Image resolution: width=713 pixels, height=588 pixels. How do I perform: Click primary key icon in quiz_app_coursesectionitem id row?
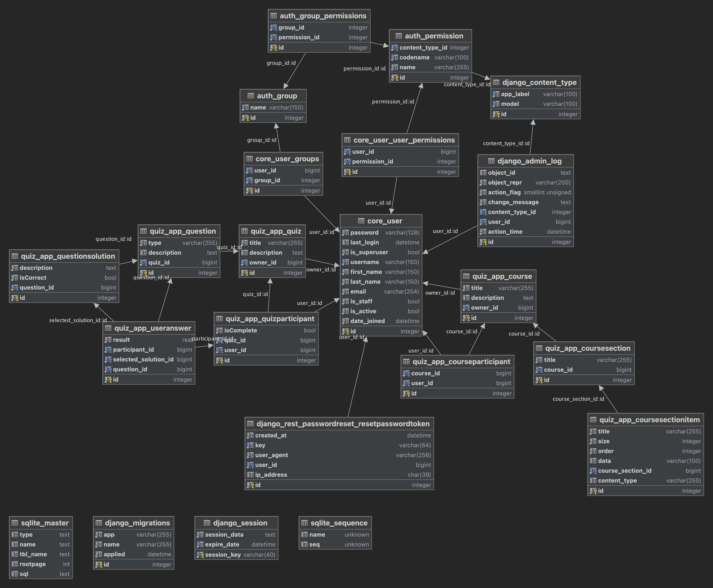tap(593, 491)
